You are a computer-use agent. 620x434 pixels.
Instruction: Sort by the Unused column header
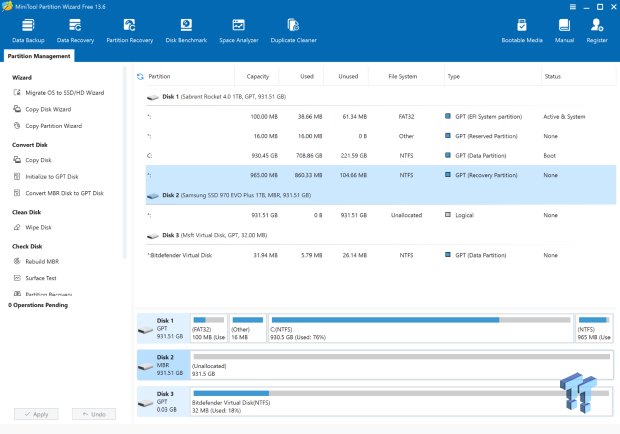346,76
